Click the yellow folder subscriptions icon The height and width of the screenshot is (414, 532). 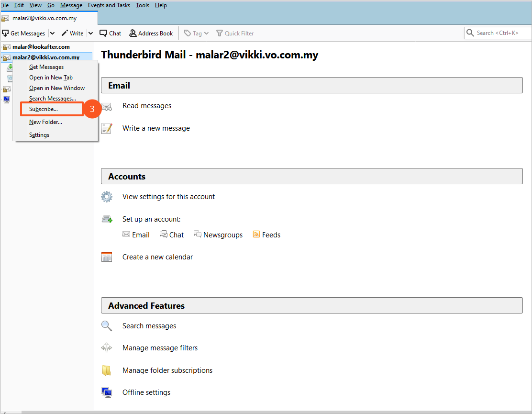click(x=107, y=370)
